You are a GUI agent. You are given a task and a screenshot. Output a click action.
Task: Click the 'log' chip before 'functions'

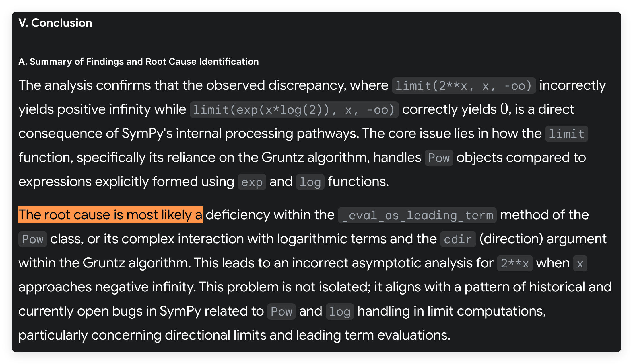point(310,182)
